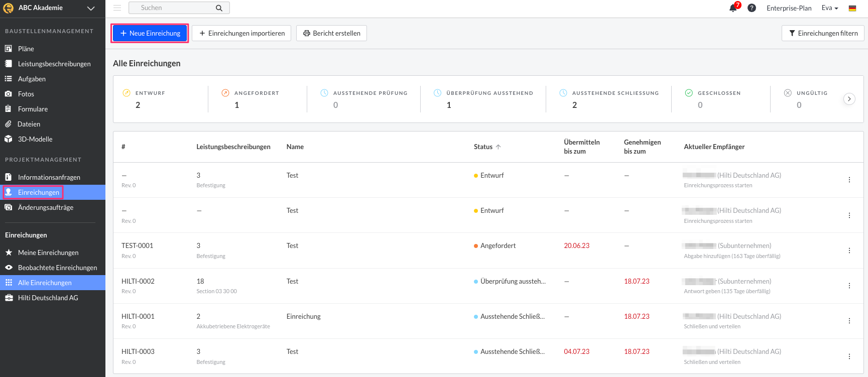Toggle the hamburger sidebar menu icon
This screenshot has width=868, height=377.
pos(117,8)
